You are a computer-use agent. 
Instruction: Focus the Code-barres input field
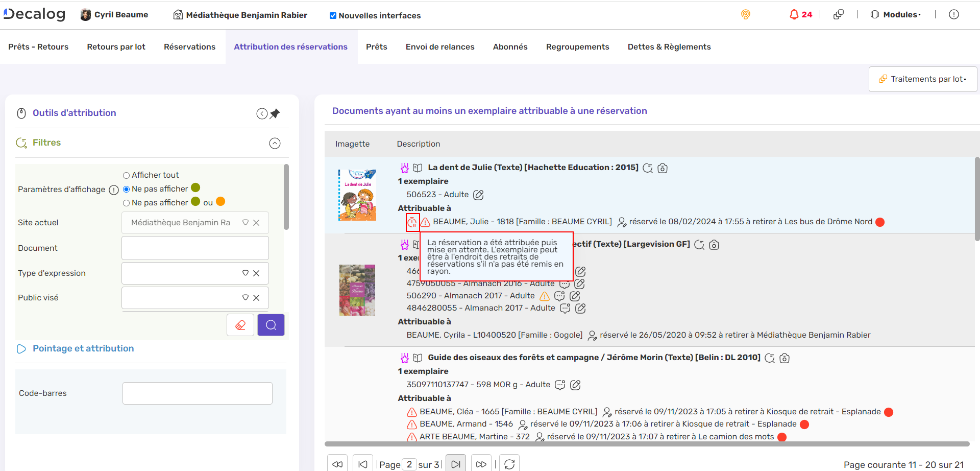(197, 393)
